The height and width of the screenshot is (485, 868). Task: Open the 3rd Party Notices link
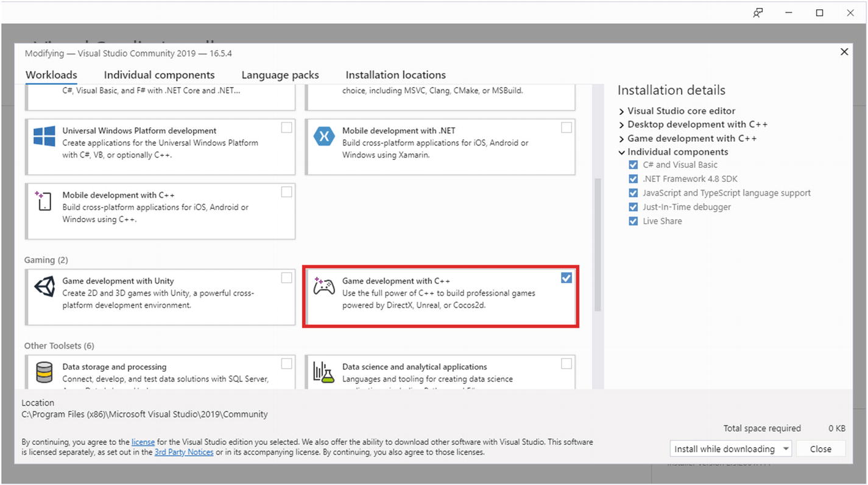point(184,452)
